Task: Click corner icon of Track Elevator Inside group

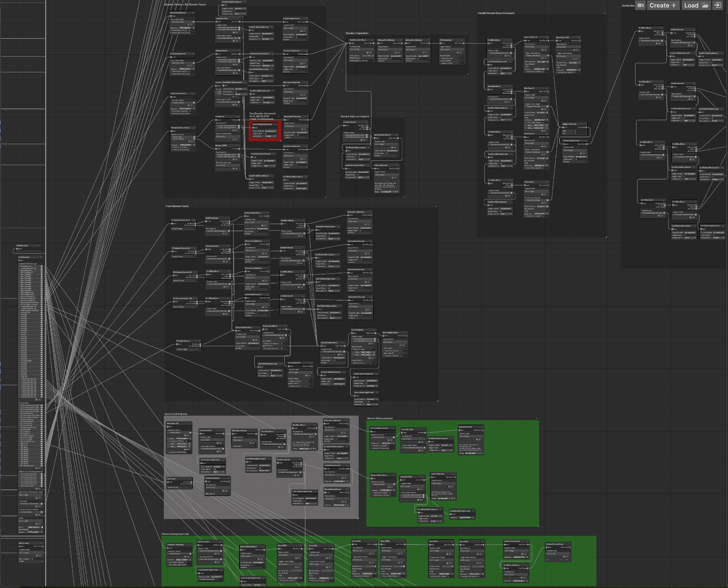Action: point(436,207)
